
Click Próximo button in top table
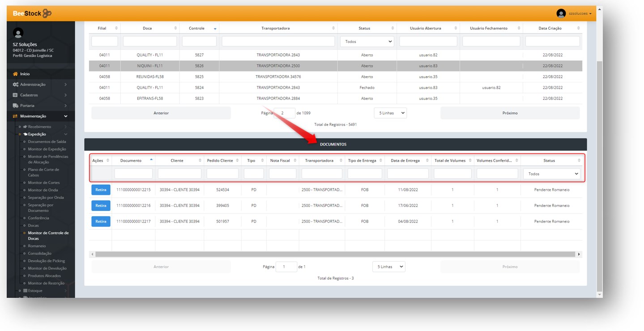coord(510,113)
